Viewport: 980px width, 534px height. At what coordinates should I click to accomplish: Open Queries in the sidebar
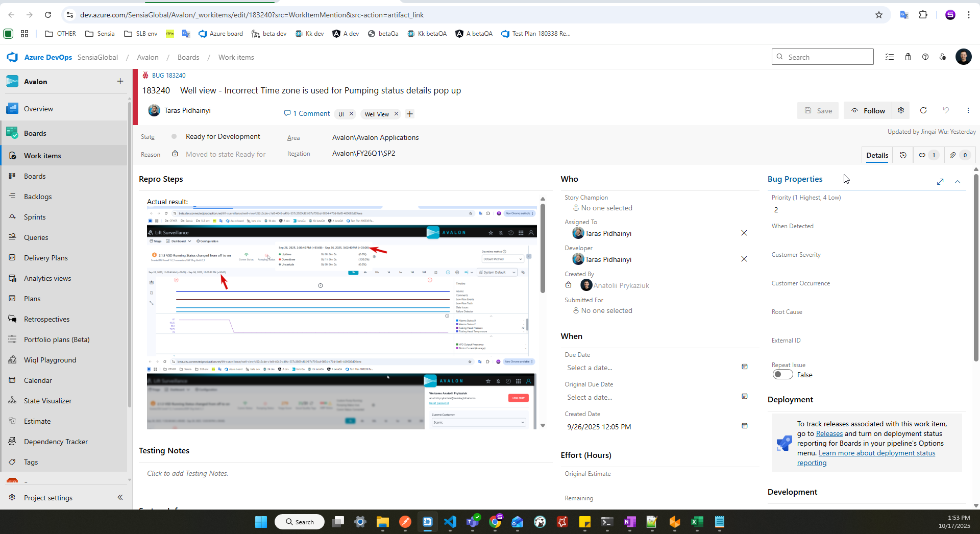64,237
